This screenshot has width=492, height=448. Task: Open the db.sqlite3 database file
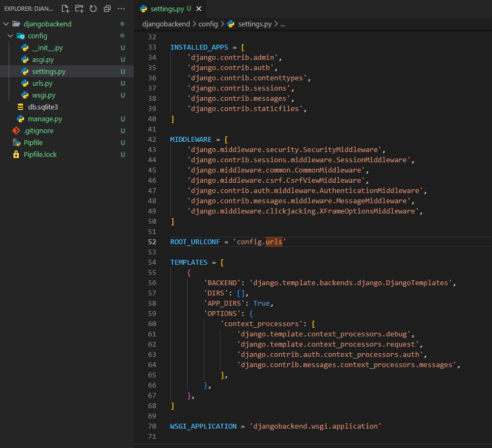click(43, 107)
